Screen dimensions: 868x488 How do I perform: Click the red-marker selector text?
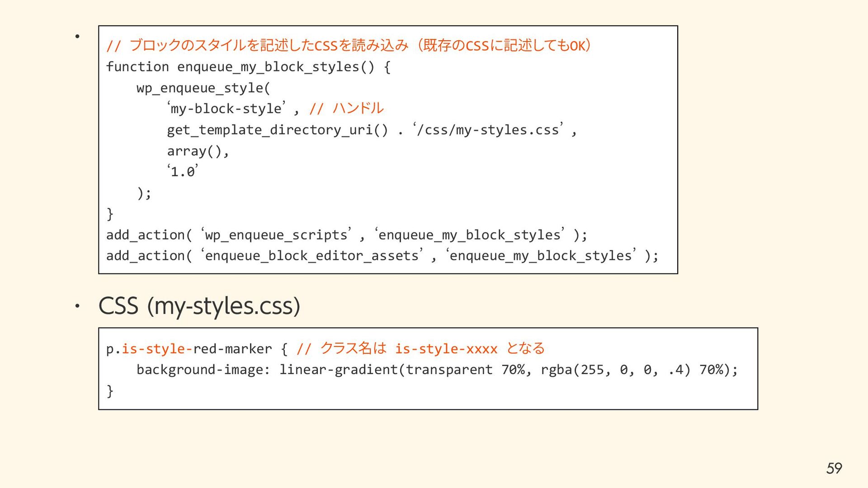232,349
